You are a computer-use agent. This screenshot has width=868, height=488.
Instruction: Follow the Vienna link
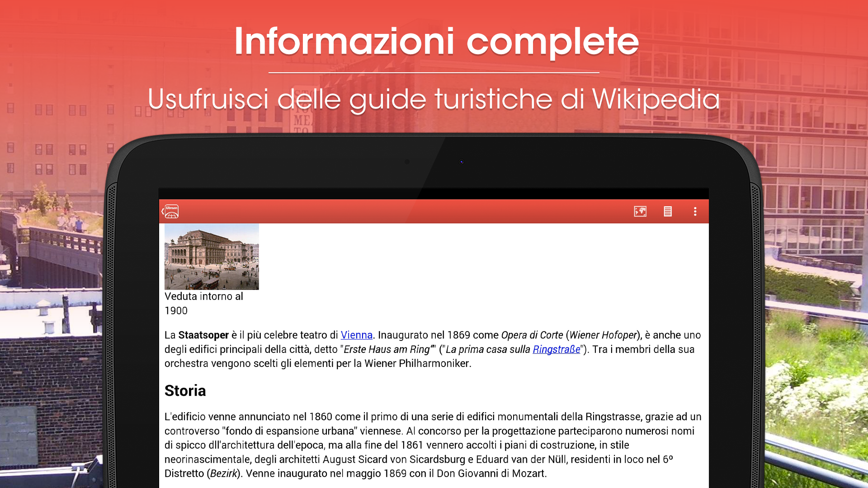356,335
